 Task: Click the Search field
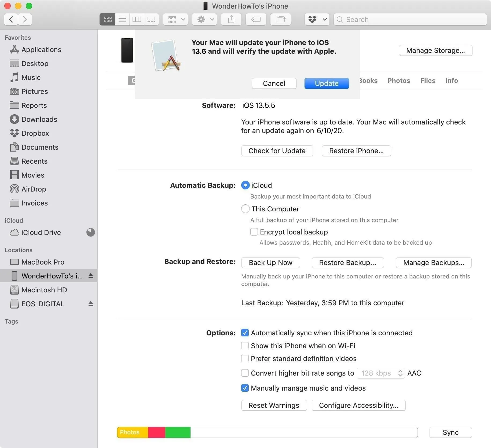point(410,19)
